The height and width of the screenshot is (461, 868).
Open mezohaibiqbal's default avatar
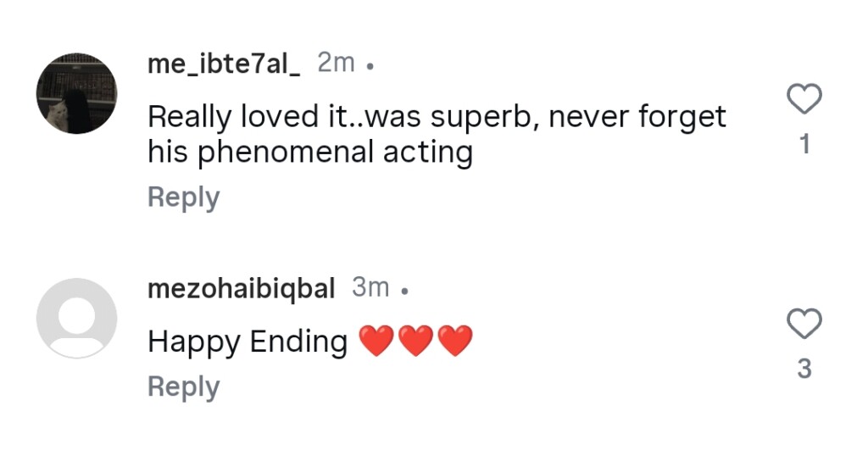coord(76,318)
